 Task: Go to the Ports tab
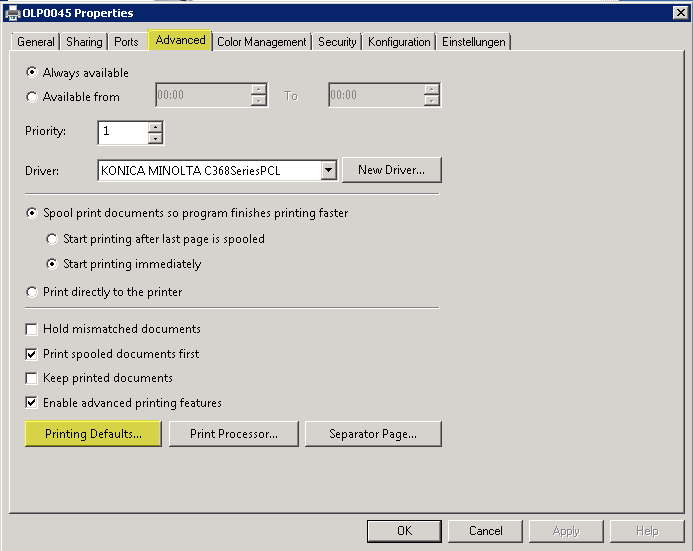pyautogui.click(x=126, y=42)
